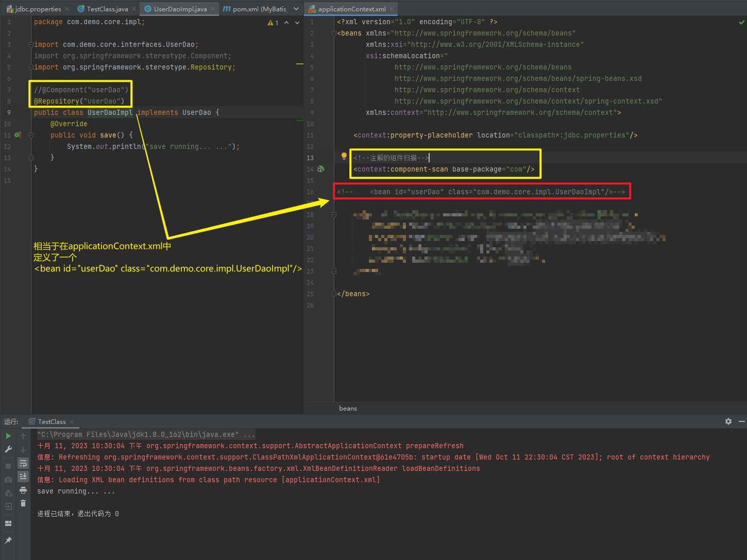Open run configuration wrench icon
The height and width of the screenshot is (560, 747).
click(x=8, y=449)
